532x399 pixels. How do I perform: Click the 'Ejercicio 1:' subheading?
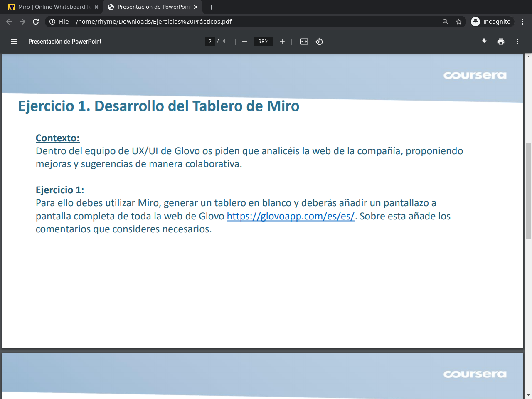coord(60,190)
